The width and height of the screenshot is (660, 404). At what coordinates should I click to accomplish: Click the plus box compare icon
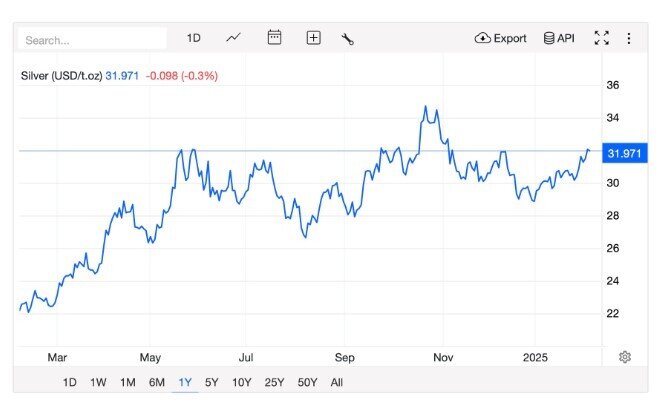[x=313, y=38]
